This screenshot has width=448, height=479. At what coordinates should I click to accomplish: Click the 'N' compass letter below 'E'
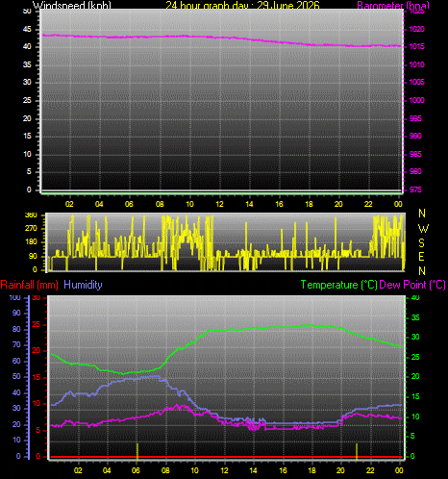coord(422,271)
